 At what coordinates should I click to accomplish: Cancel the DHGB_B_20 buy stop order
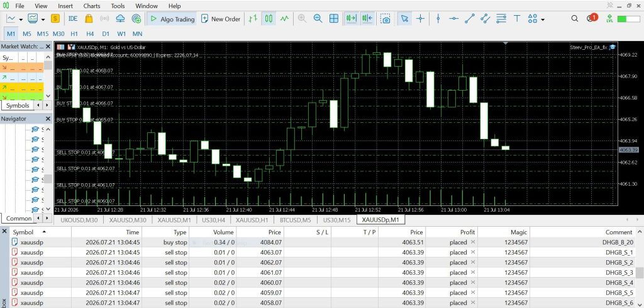(473, 242)
